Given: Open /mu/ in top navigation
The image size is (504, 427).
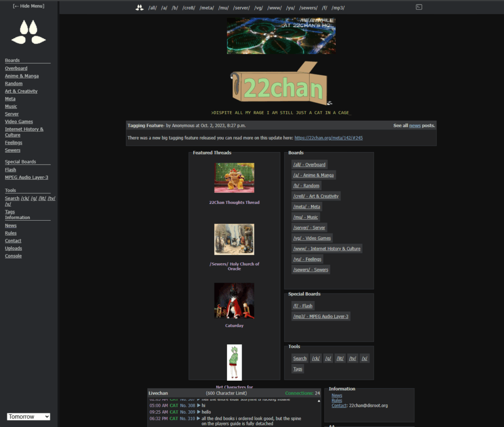Looking at the screenshot, I should pyautogui.click(x=223, y=8).
